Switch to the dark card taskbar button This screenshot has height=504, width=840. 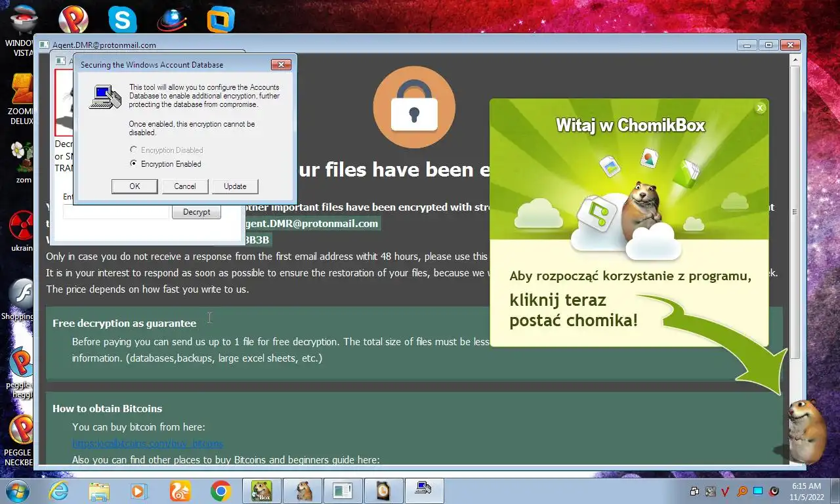click(384, 490)
